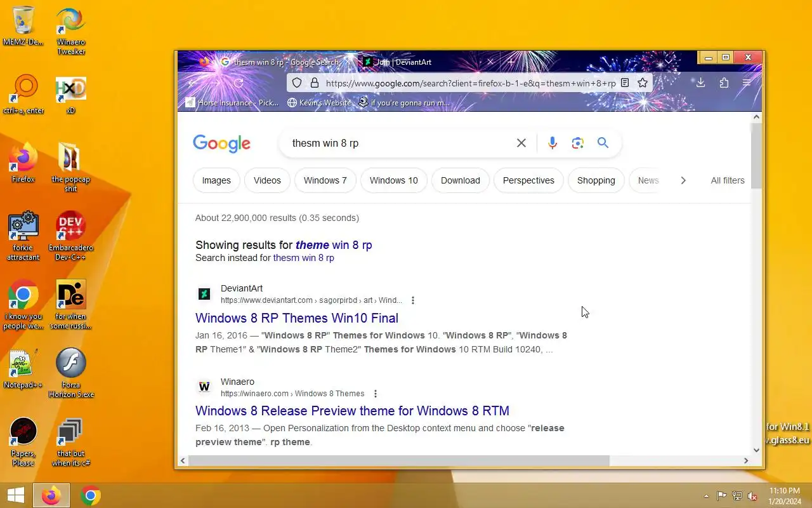Select 'the popcap shit' folder icon
Image resolution: width=812 pixels, height=508 pixels.
tap(71, 167)
